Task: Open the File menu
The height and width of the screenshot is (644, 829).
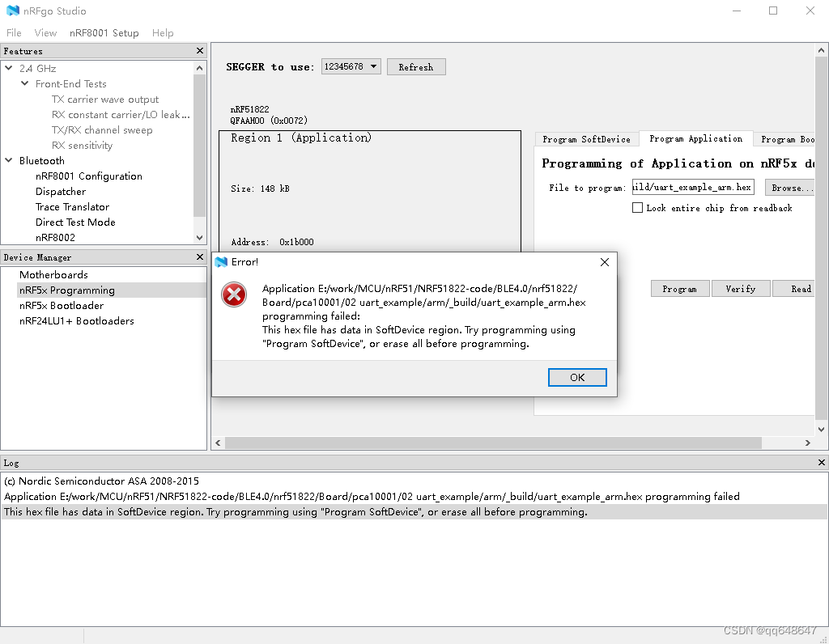Action: (14, 32)
